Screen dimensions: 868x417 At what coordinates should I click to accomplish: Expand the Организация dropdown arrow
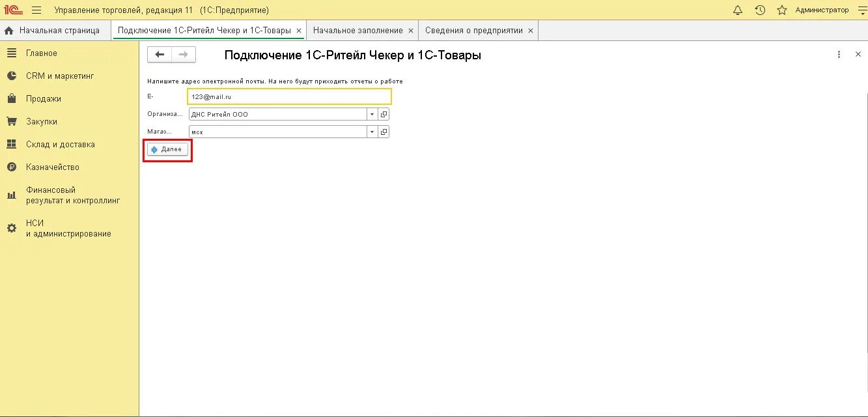[x=372, y=114]
